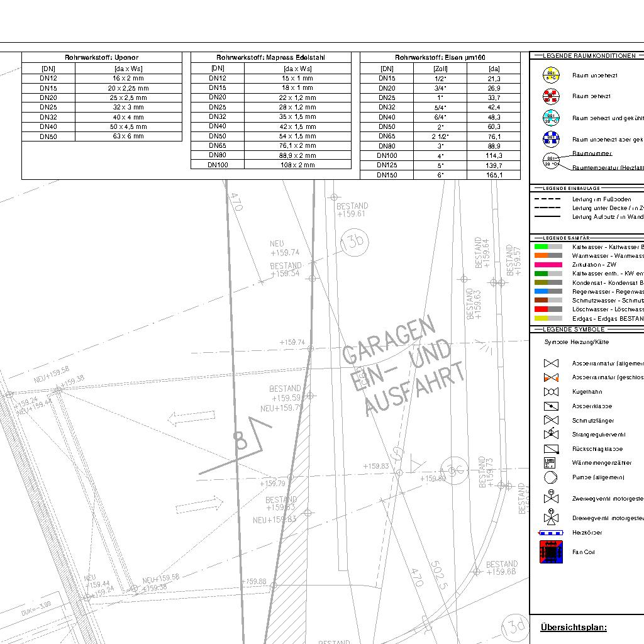Select the Pumpe circle symbol
Screen dimensions: 644x644
pos(551,477)
